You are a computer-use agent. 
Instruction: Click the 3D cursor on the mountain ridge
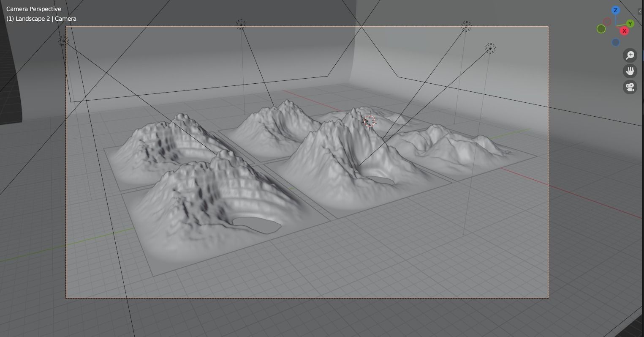[369, 121]
